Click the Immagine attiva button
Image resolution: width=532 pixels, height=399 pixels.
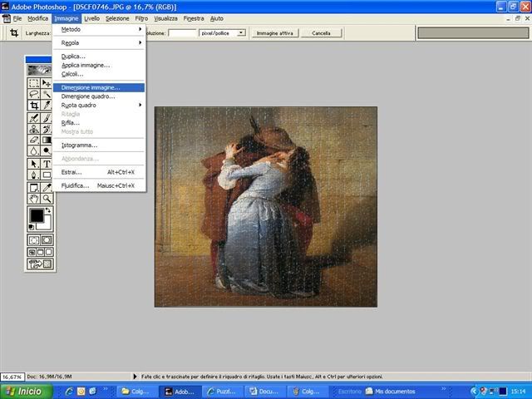tap(275, 33)
